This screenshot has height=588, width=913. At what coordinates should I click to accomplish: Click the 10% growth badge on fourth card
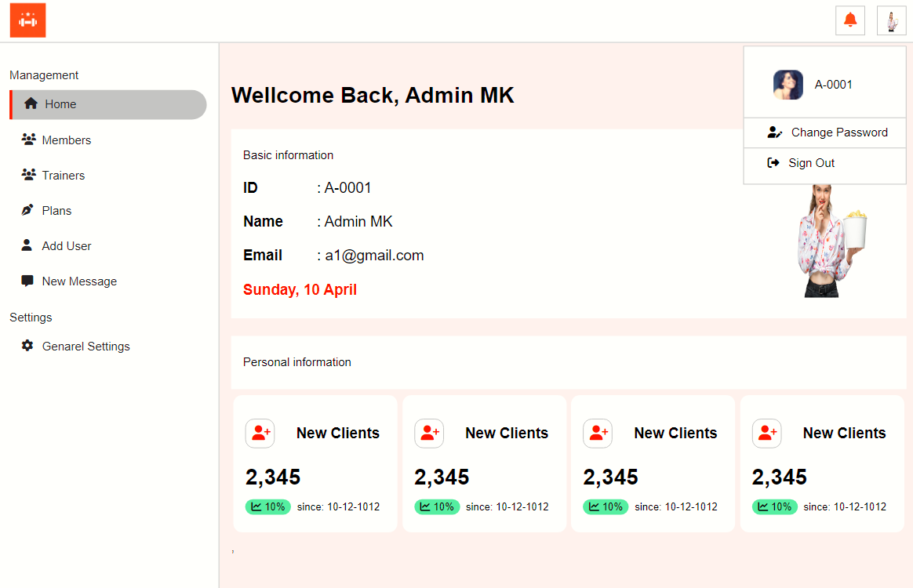coord(775,506)
